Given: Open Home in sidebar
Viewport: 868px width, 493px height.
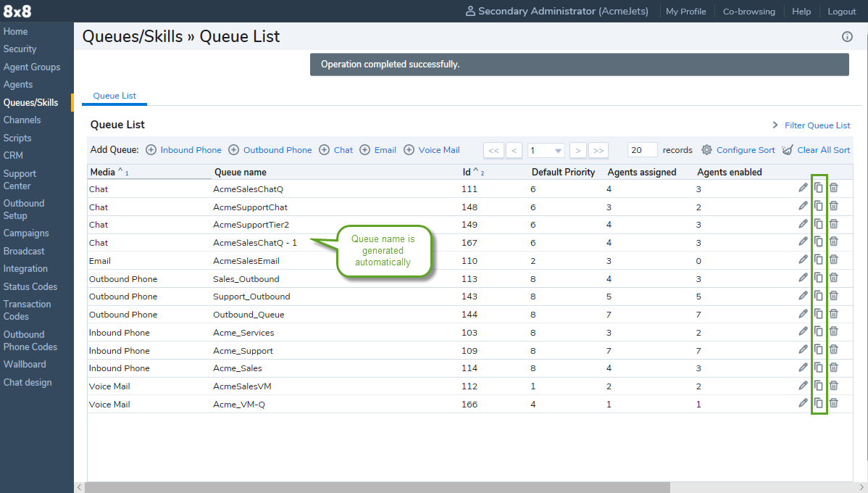Looking at the screenshot, I should (15, 32).
